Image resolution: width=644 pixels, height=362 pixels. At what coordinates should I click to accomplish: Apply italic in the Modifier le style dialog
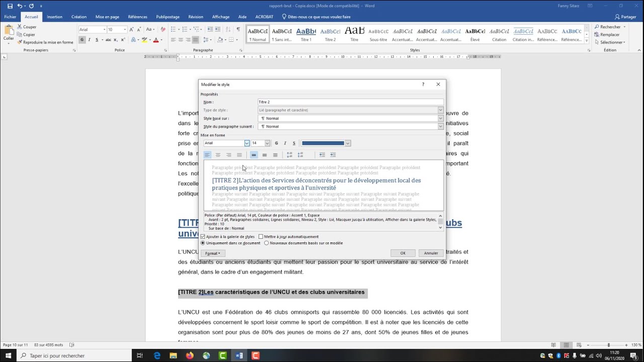(x=285, y=143)
